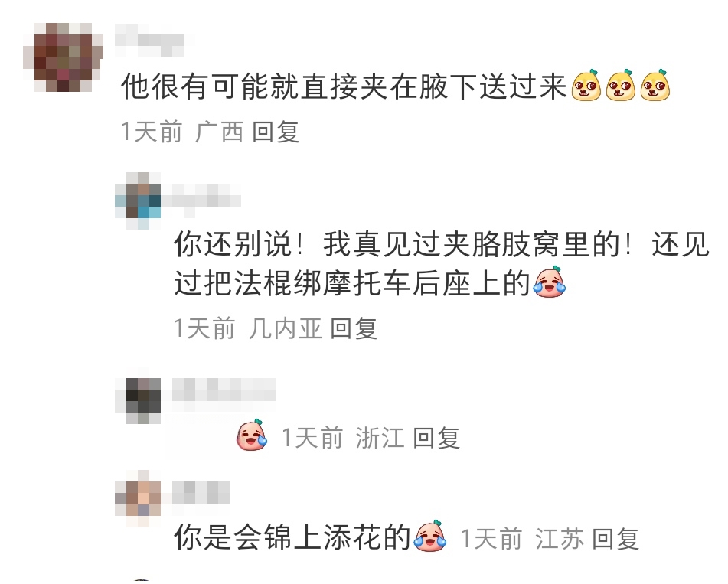Viewport: 728px width, 584px height.
Task: Reply to the 几内亚 comment
Action: pos(354,328)
